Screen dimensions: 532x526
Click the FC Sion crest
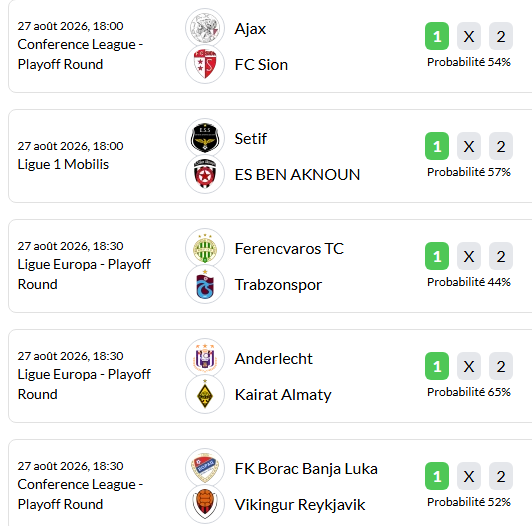[x=205, y=64]
